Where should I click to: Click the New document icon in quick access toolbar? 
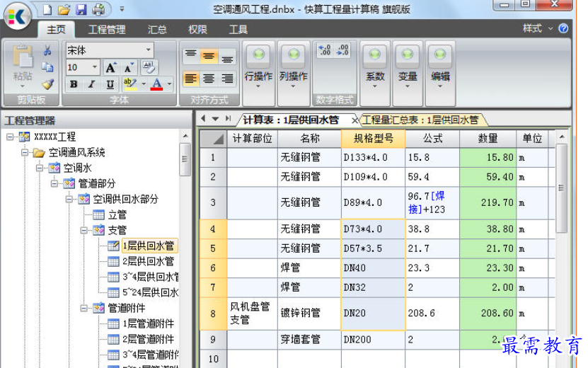[x=47, y=9]
